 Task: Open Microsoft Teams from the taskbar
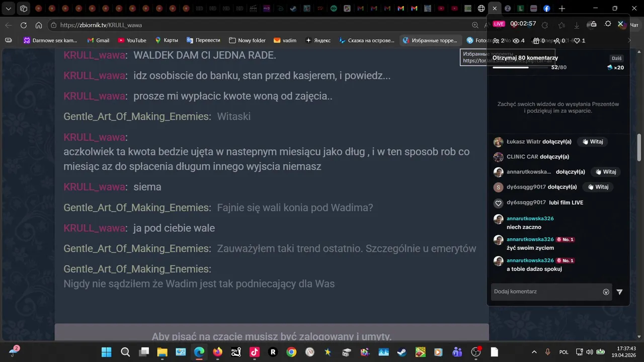click(457, 352)
